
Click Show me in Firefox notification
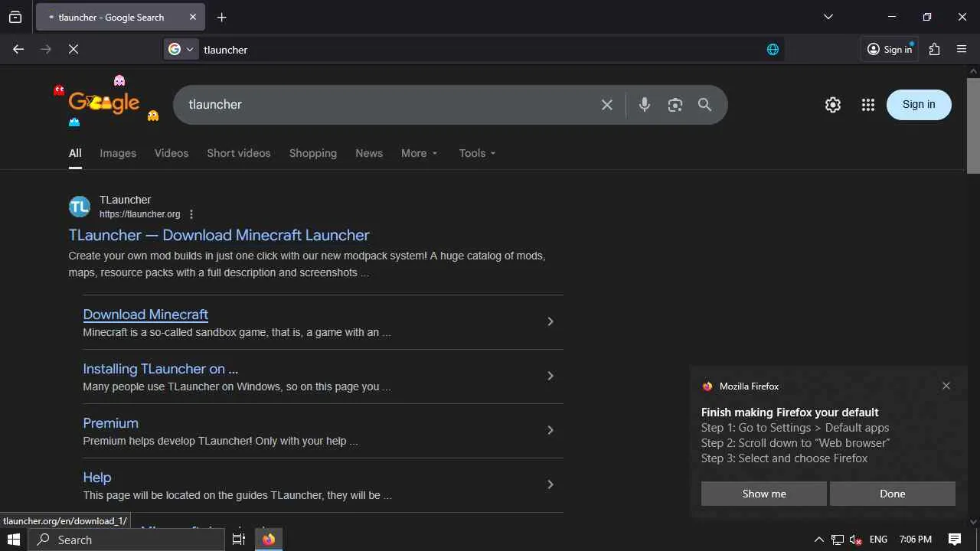pos(764,494)
